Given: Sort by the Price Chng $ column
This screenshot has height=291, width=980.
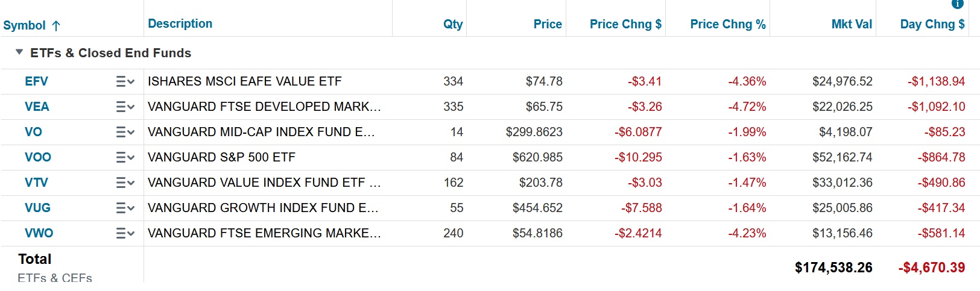Looking at the screenshot, I should point(625,24).
